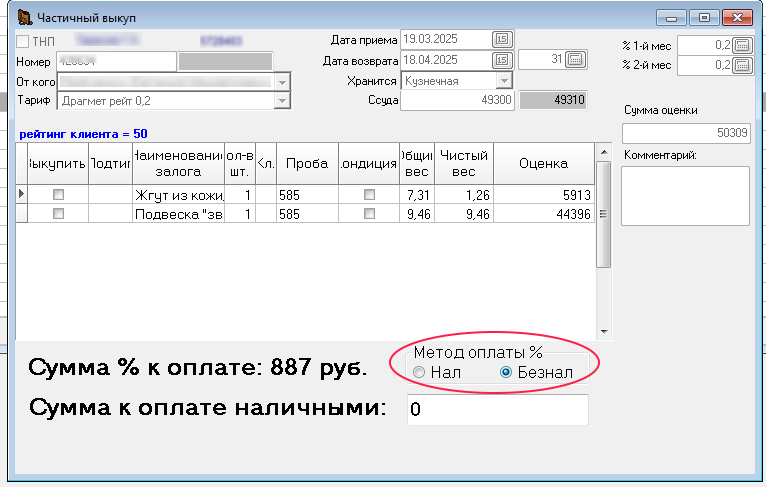The height and width of the screenshot is (487, 766).
Task: Expand the Тариф dropdown
Action: click(x=282, y=101)
